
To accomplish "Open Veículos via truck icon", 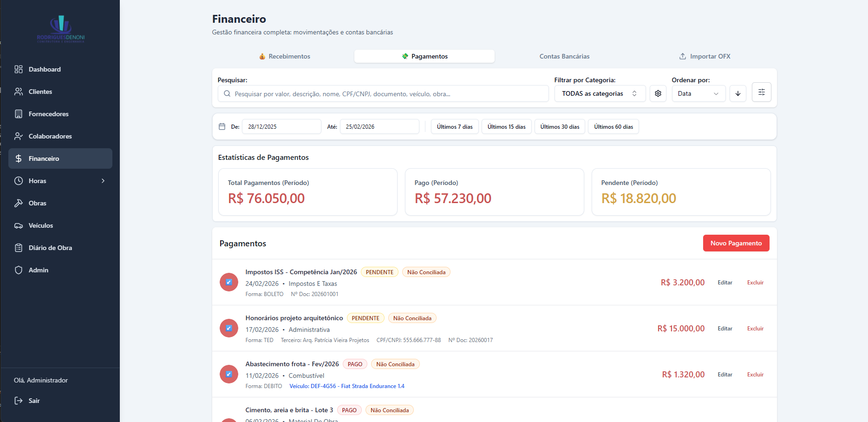I will (19, 225).
